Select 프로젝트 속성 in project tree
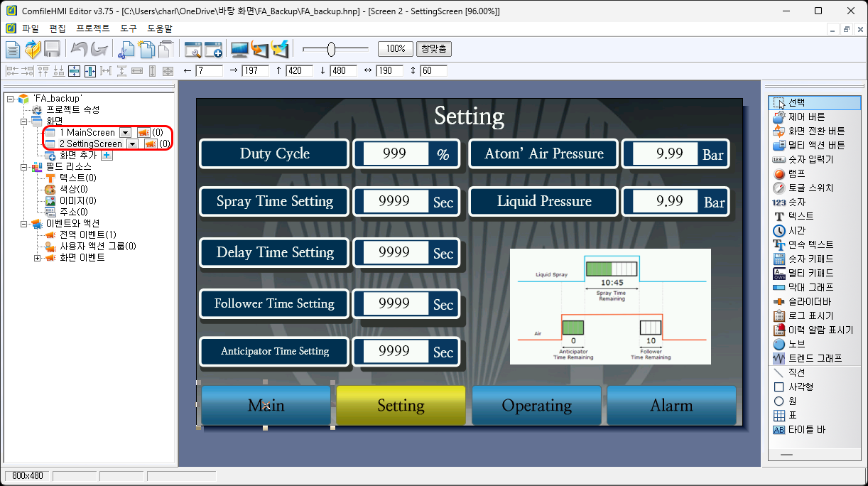Screen dimensions: 868x486 (x=72, y=110)
